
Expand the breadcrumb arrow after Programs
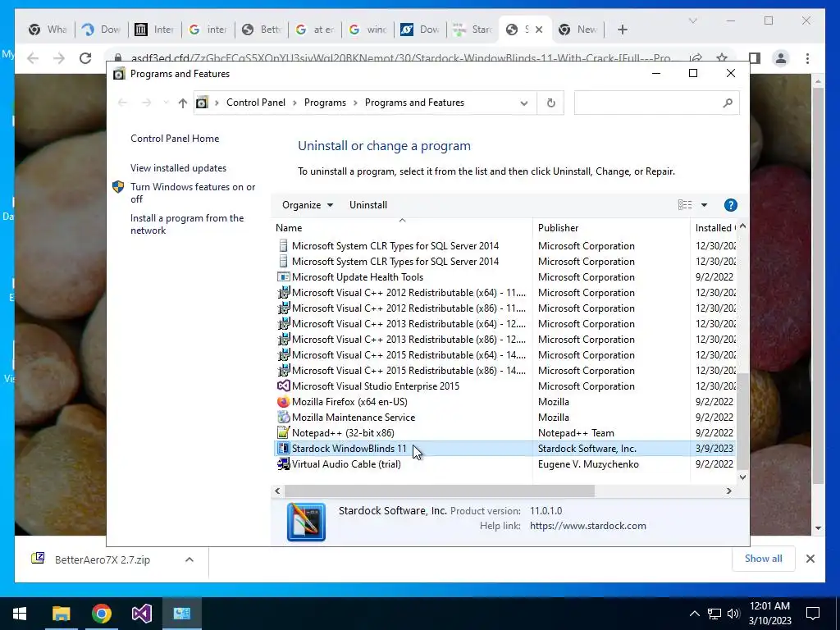(x=355, y=103)
